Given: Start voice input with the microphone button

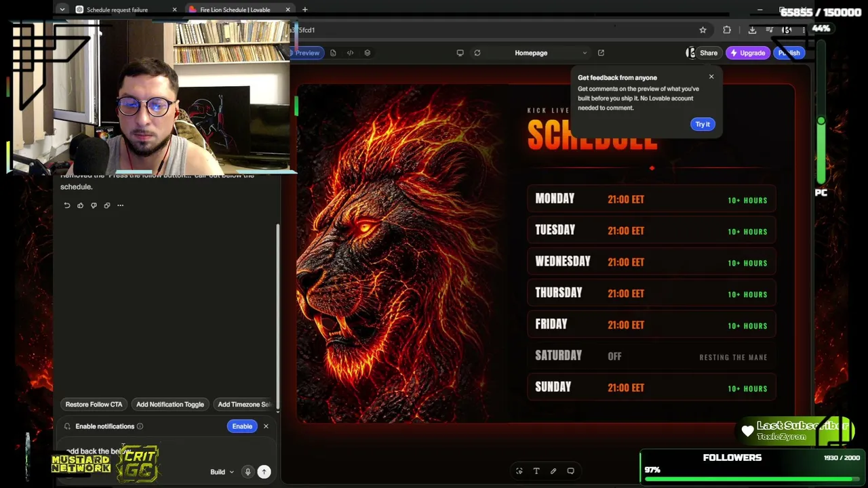Looking at the screenshot, I should pos(248,472).
